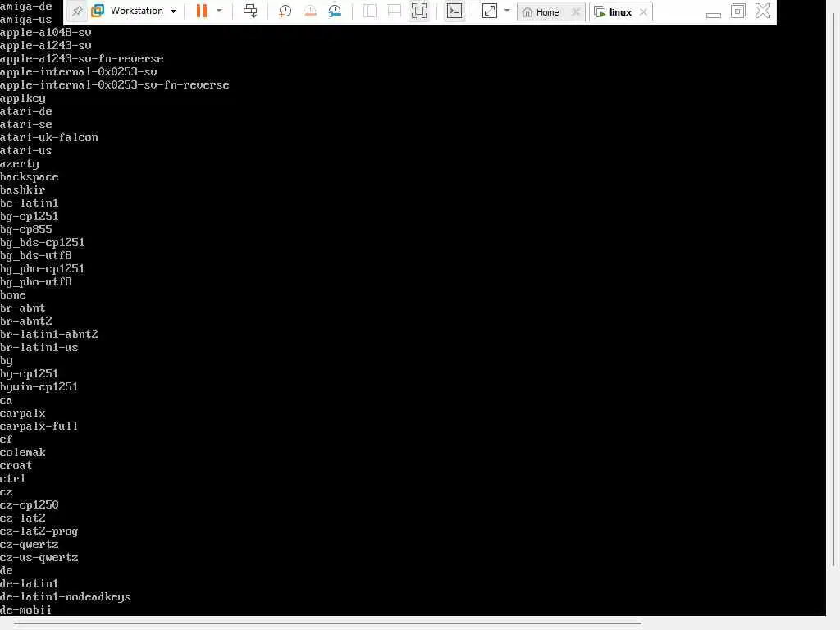Close the Home tab
840x630 pixels.
[x=576, y=11]
